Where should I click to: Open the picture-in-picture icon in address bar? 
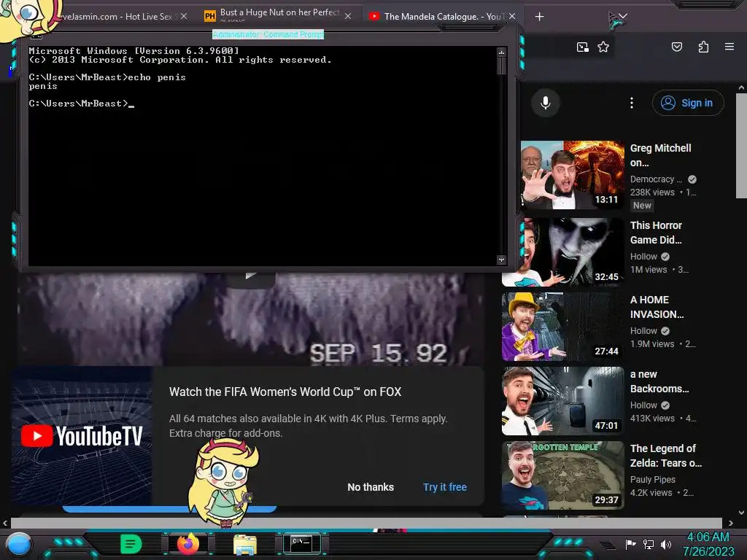coord(582,47)
